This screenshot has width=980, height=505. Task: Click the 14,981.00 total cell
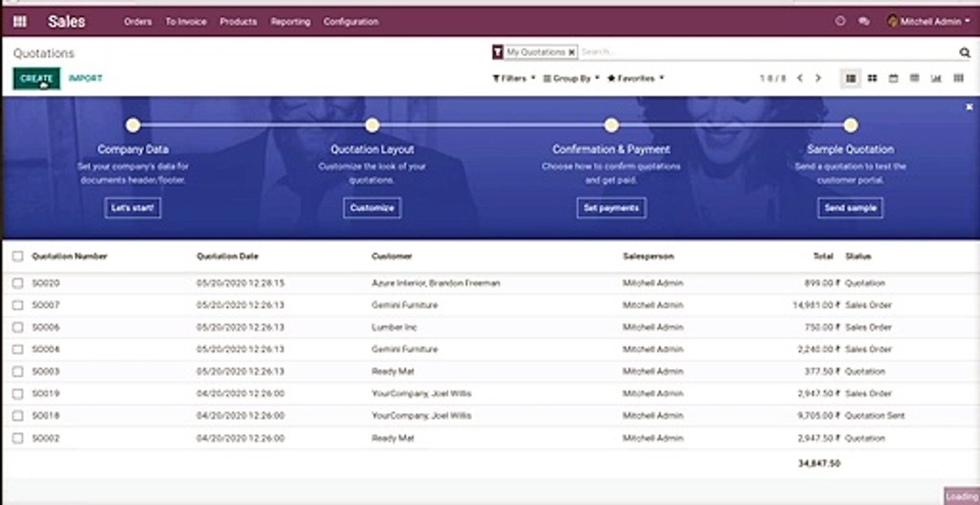pyautogui.click(x=816, y=305)
